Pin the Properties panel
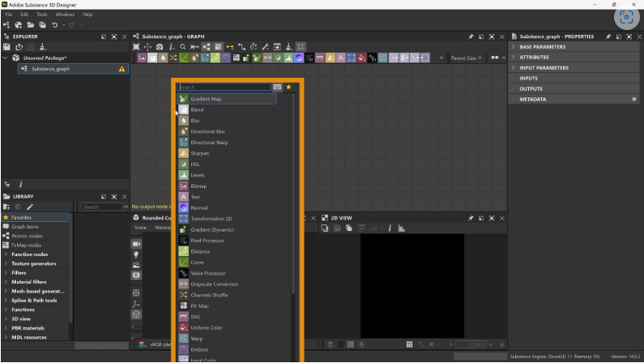The height and width of the screenshot is (363, 644). click(x=608, y=36)
